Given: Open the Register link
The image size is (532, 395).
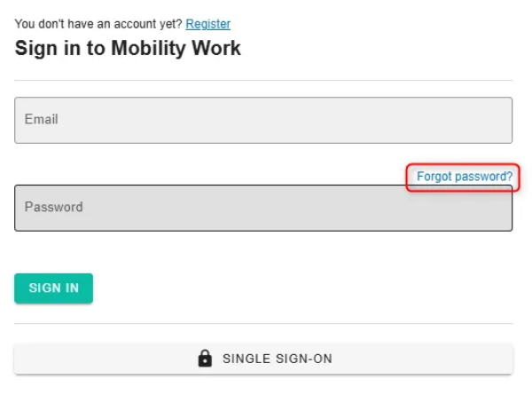Looking at the screenshot, I should pyautogui.click(x=207, y=24).
